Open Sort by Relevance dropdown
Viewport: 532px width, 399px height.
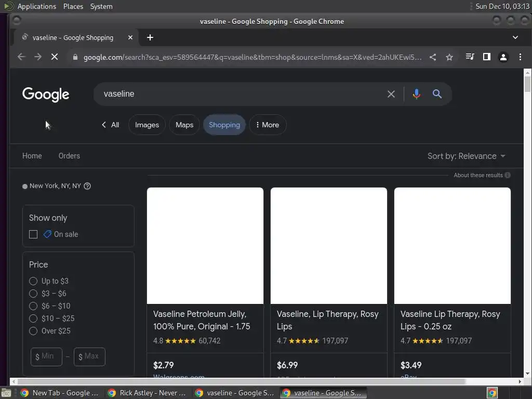pyautogui.click(x=466, y=156)
